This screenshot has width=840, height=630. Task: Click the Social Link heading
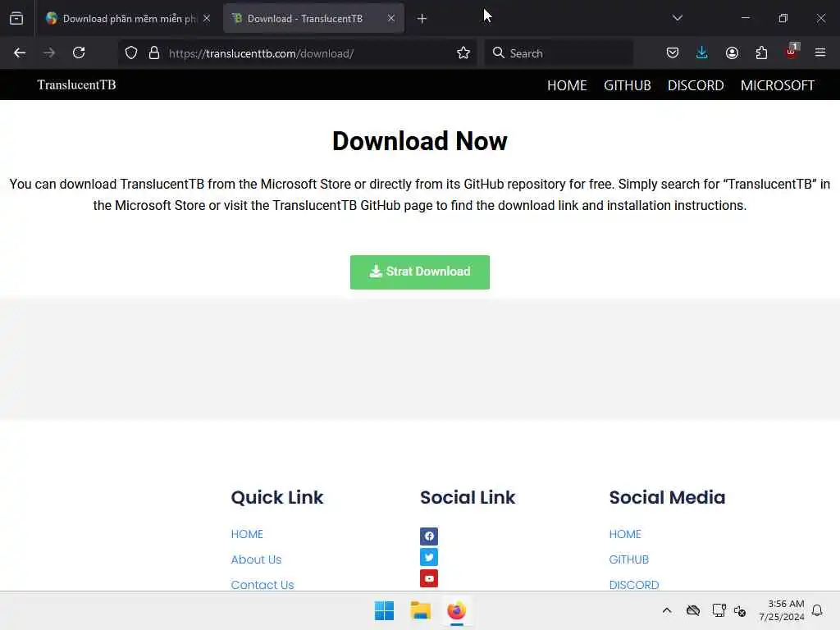[468, 497]
